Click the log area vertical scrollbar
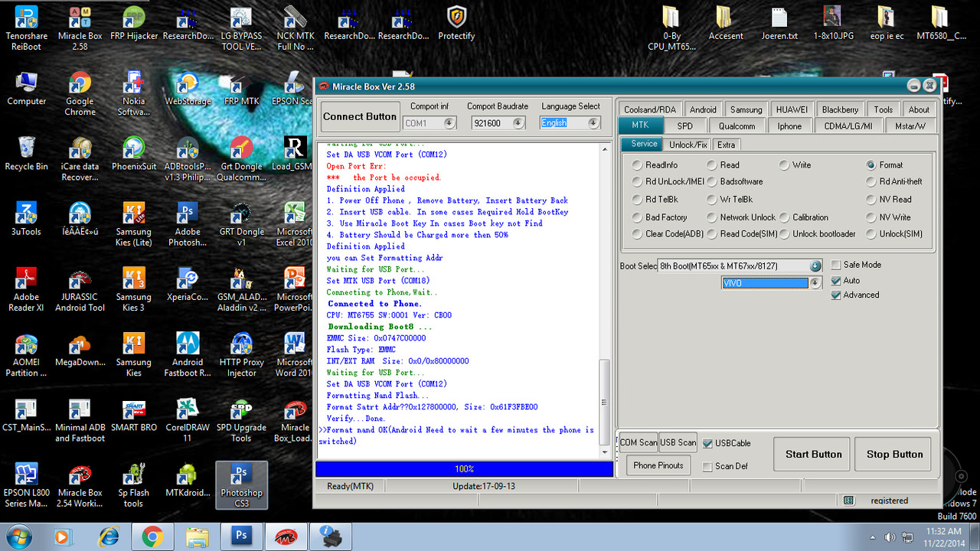Screen dimensions: 980x551 pyautogui.click(x=605, y=300)
